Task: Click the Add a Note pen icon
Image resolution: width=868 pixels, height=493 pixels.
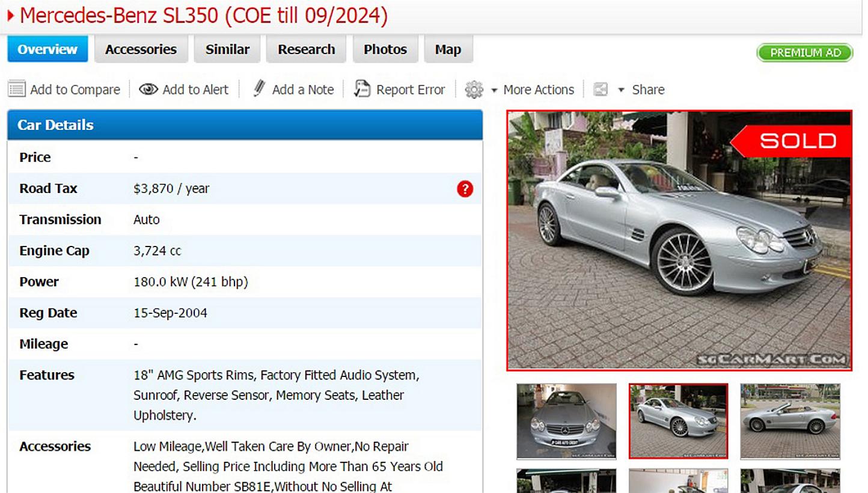Action: click(260, 89)
